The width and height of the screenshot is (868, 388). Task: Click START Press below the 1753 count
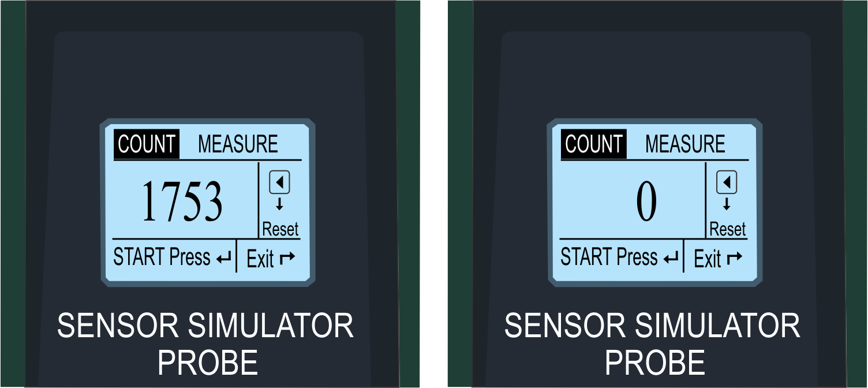162,257
